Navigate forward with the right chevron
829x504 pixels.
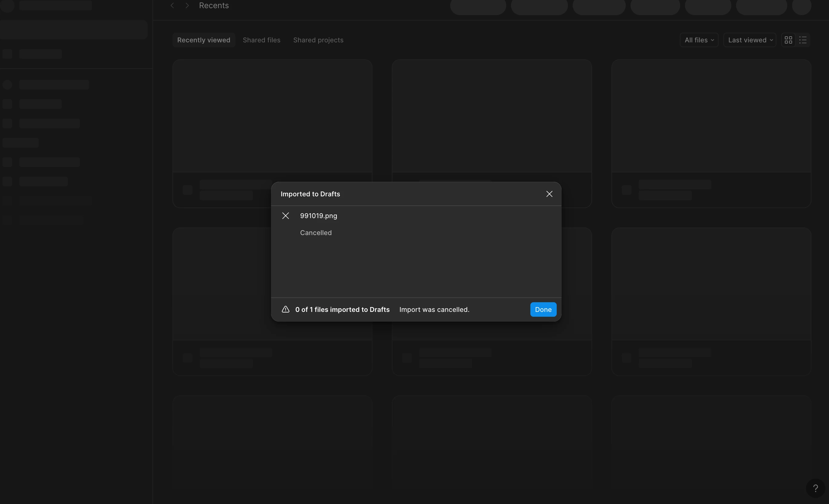(187, 5)
